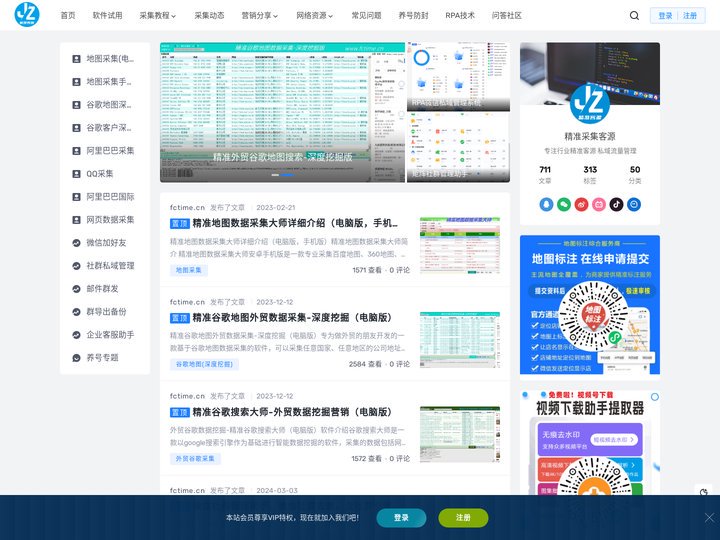
Task: Open the RPA技术 nav item
Action: [x=460, y=15]
